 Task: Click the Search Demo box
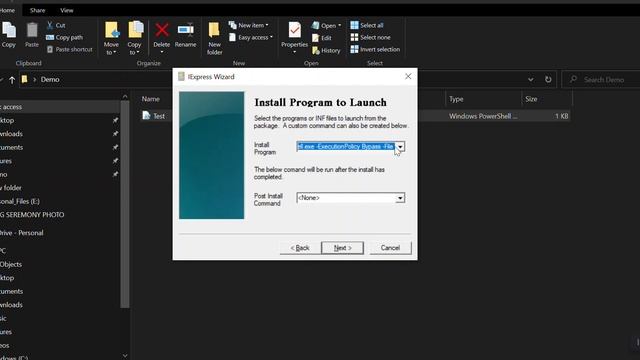601,80
